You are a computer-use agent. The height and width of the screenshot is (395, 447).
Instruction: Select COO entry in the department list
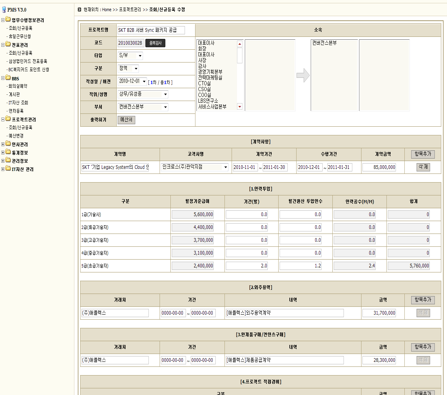pos(205,95)
